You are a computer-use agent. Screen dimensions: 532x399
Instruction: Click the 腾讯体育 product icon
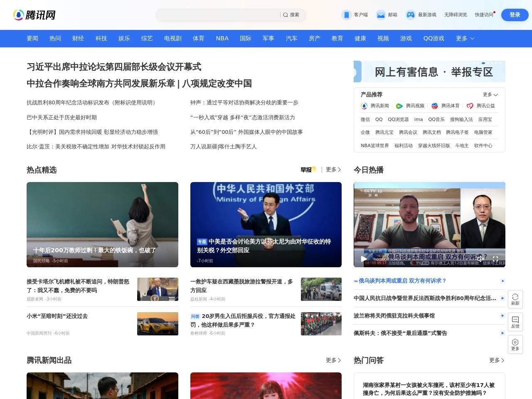tap(435, 106)
